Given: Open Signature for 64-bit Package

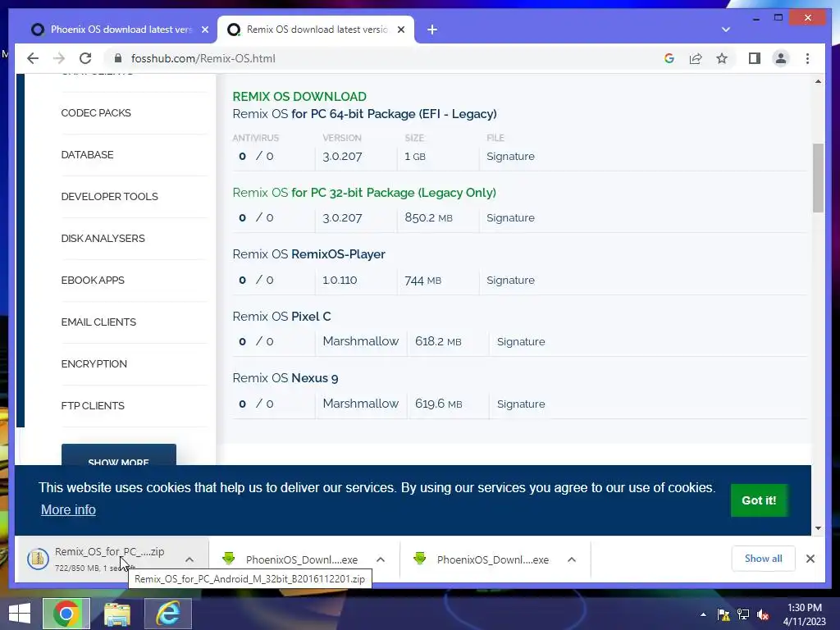Looking at the screenshot, I should click(510, 157).
